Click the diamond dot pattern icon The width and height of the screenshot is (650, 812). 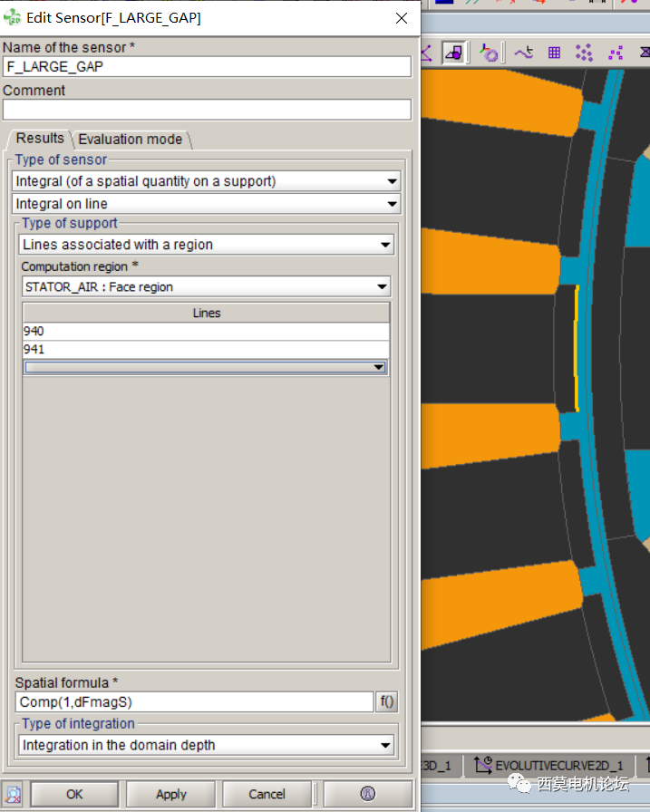[x=584, y=53]
